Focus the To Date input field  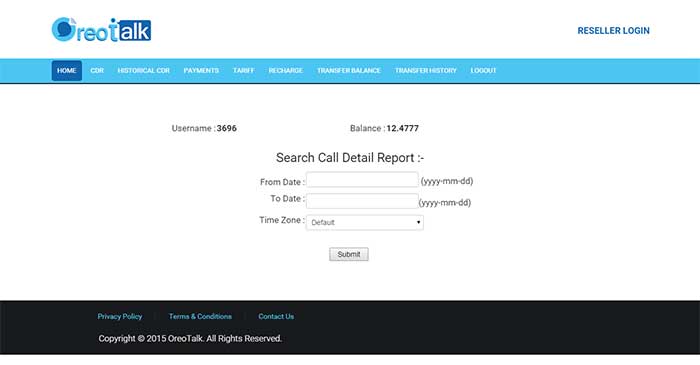(x=362, y=201)
